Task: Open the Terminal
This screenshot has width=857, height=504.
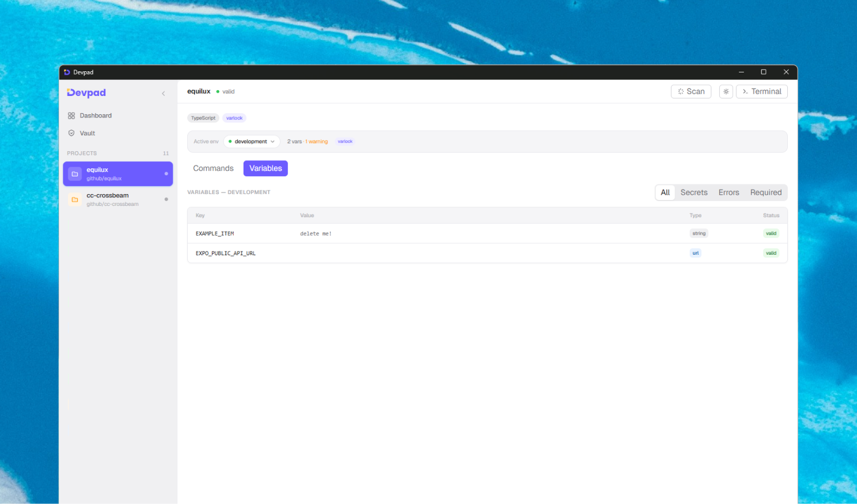Action: 762,92
